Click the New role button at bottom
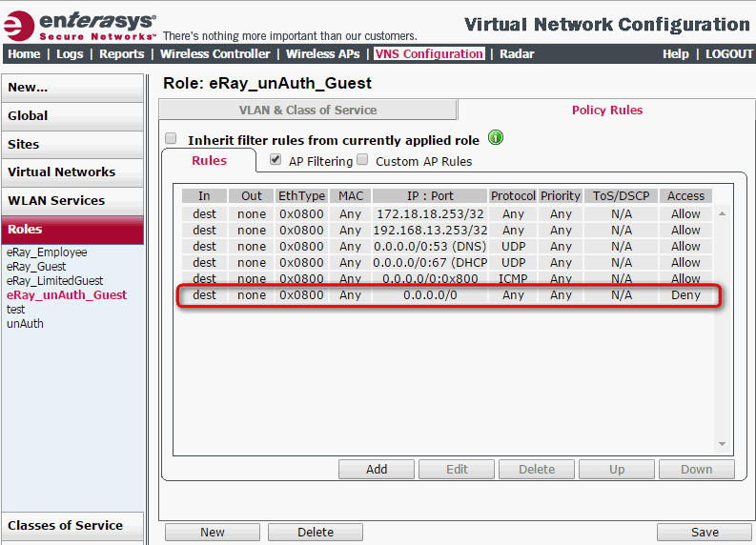 tap(213, 532)
